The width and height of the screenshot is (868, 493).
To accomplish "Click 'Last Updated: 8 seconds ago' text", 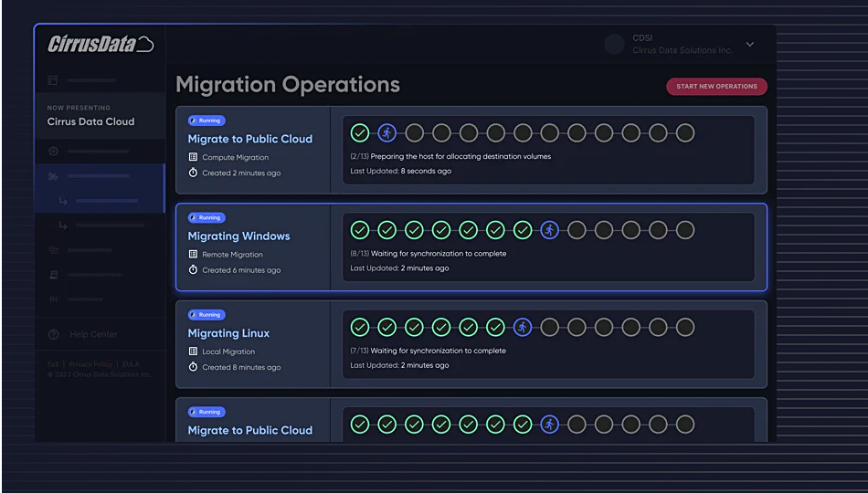I will pyautogui.click(x=401, y=171).
